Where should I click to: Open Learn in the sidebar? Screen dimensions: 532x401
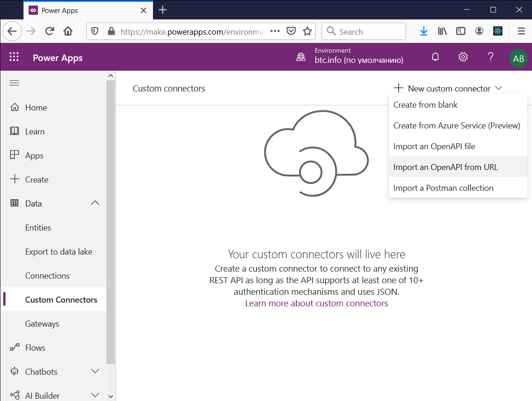(x=53, y=132)
